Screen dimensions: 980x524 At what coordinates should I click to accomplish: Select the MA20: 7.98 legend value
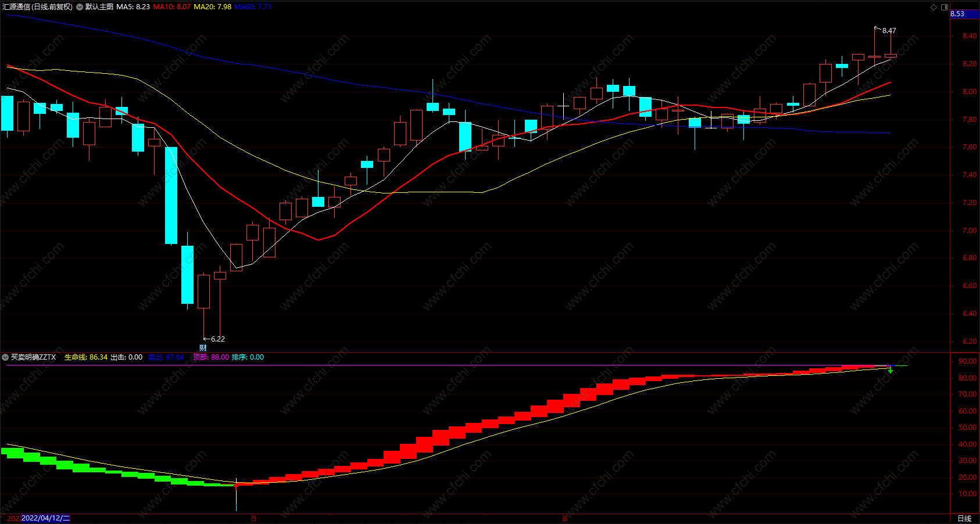click(x=212, y=7)
